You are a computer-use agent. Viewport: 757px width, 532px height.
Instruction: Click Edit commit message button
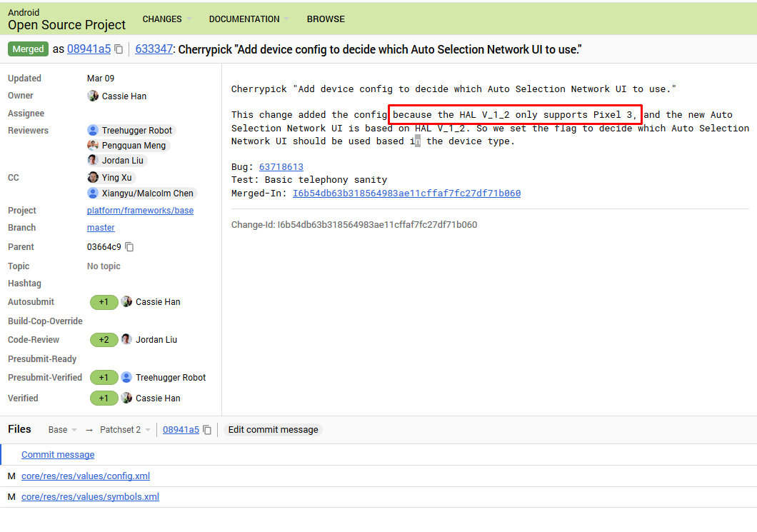click(273, 430)
